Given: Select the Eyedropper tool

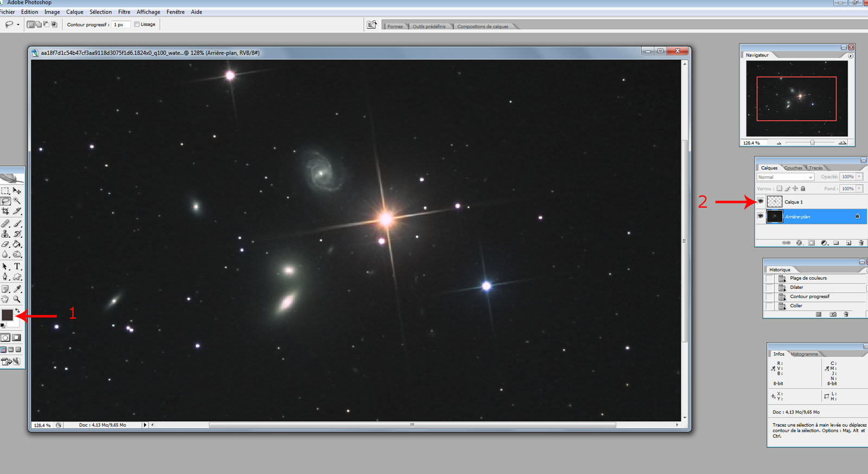Looking at the screenshot, I should 17,289.
